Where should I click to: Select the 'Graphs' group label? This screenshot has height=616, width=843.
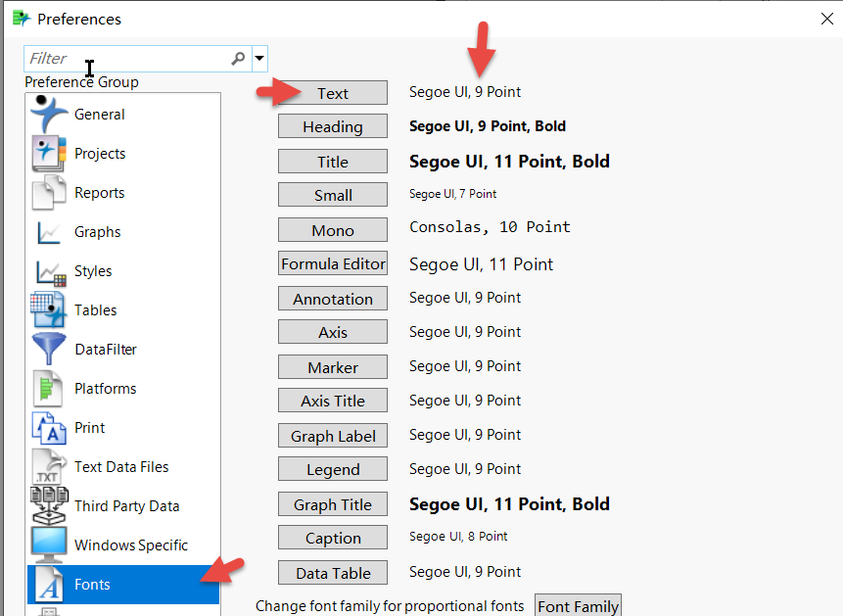point(97,232)
